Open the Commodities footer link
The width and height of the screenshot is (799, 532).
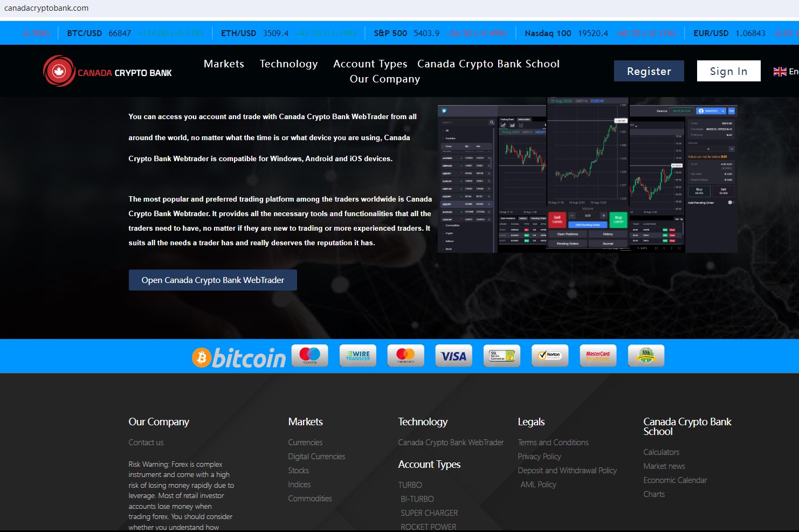310,499
